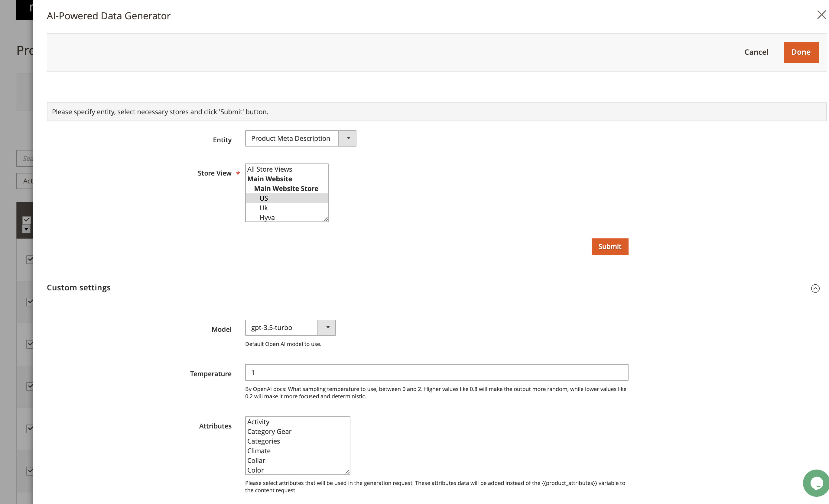The height and width of the screenshot is (504, 829).
Task: Open the Model dropdown showing gpt-3.5-turbo
Action: pyautogui.click(x=290, y=328)
